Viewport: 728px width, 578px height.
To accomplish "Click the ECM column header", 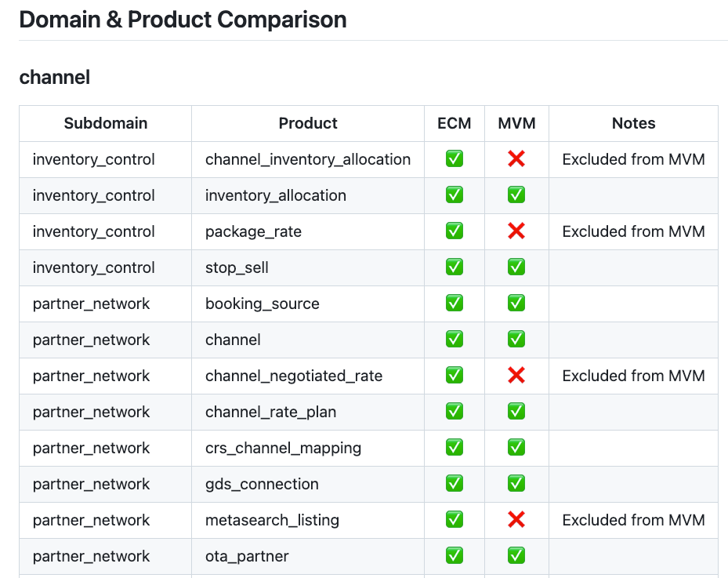I will click(454, 123).
